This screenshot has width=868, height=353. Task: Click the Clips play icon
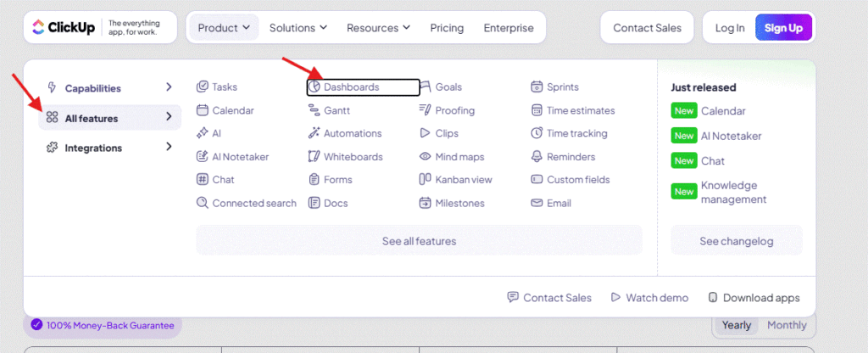(x=426, y=133)
